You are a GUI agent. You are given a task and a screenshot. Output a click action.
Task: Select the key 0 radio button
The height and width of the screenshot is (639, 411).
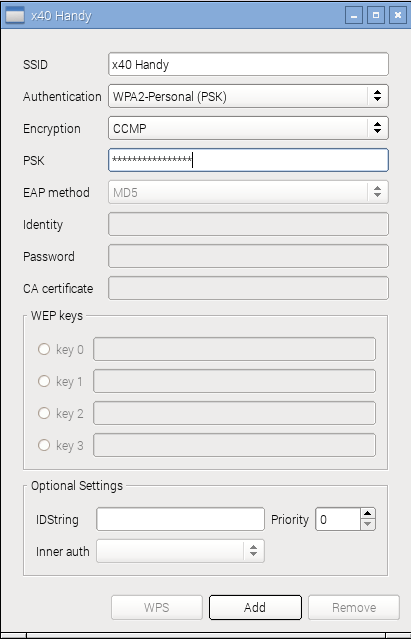click(44, 349)
